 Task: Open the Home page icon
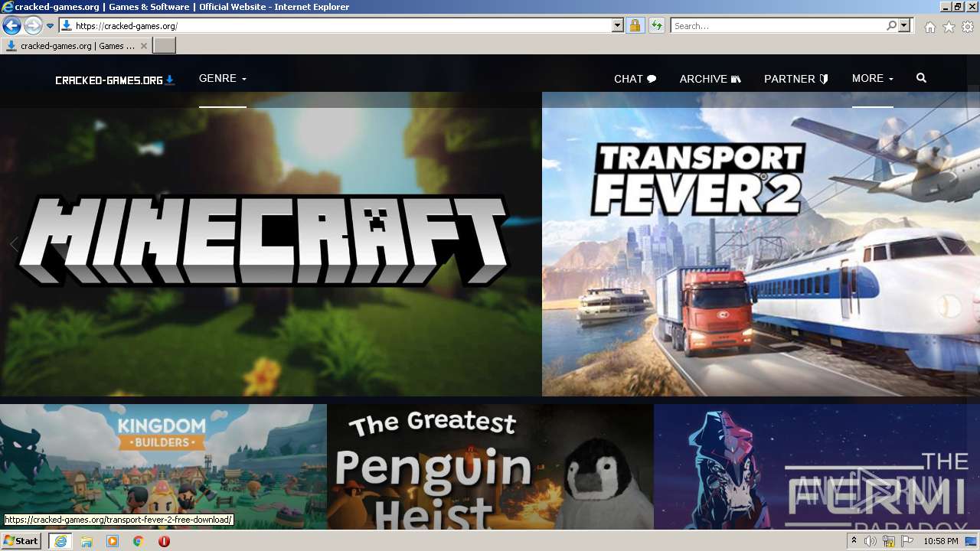[x=929, y=27]
